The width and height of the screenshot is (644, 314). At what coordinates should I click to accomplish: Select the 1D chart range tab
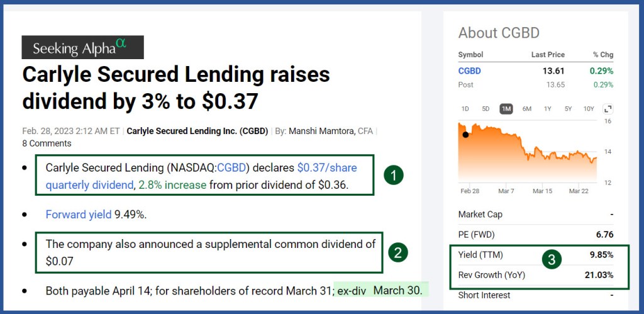point(465,109)
